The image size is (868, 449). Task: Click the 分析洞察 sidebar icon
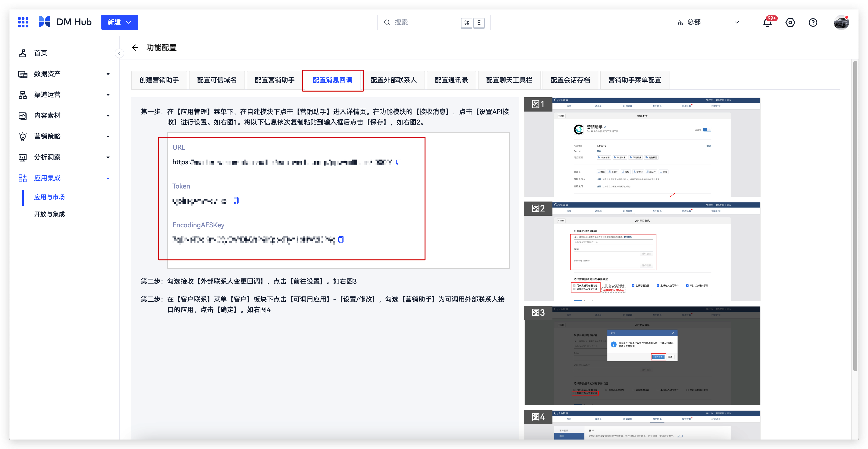[x=23, y=157]
